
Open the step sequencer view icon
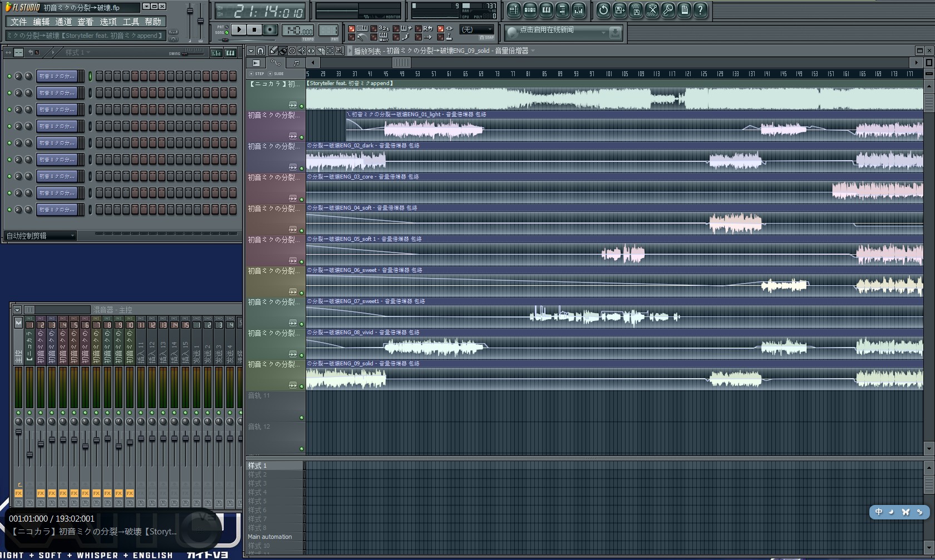[x=530, y=10]
